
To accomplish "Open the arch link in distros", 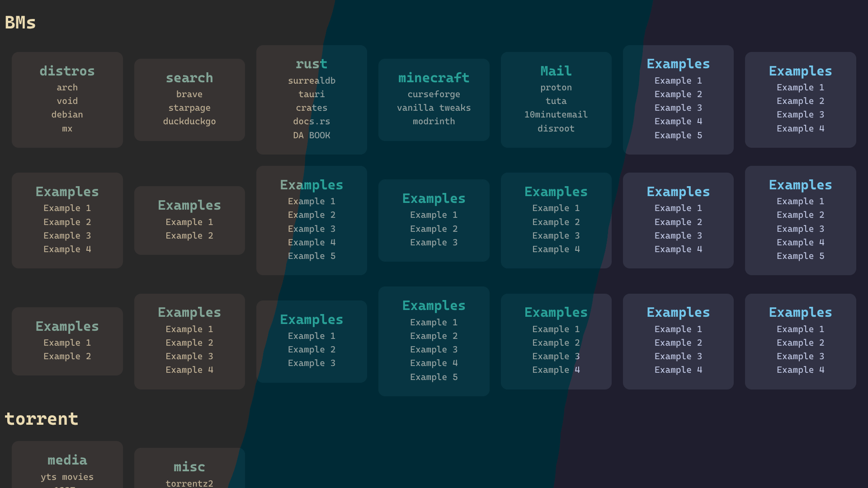I will pyautogui.click(x=67, y=87).
